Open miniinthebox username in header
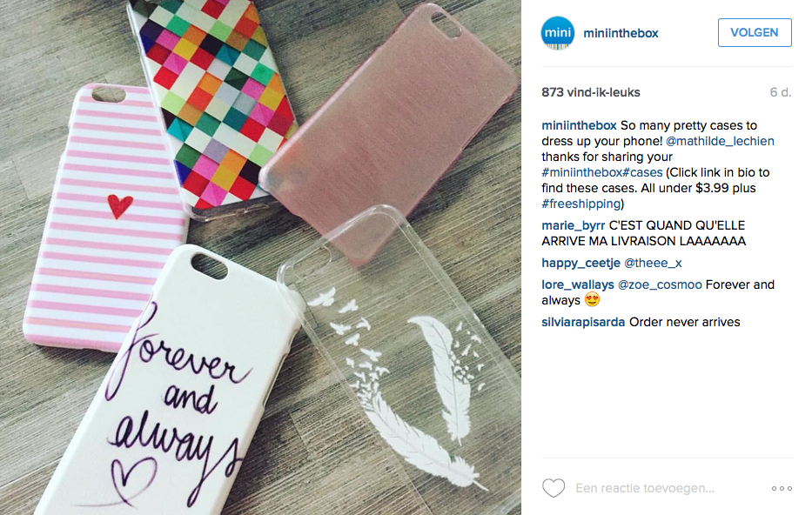 click(x=621, y=33)
